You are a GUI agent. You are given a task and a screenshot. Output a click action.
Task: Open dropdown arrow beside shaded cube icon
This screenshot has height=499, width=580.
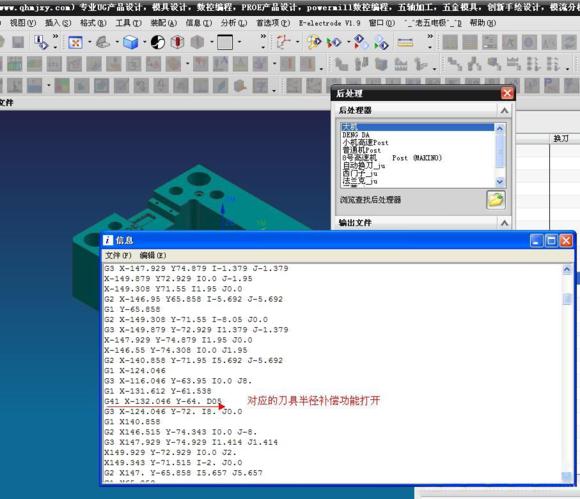[x=145, y=42]
